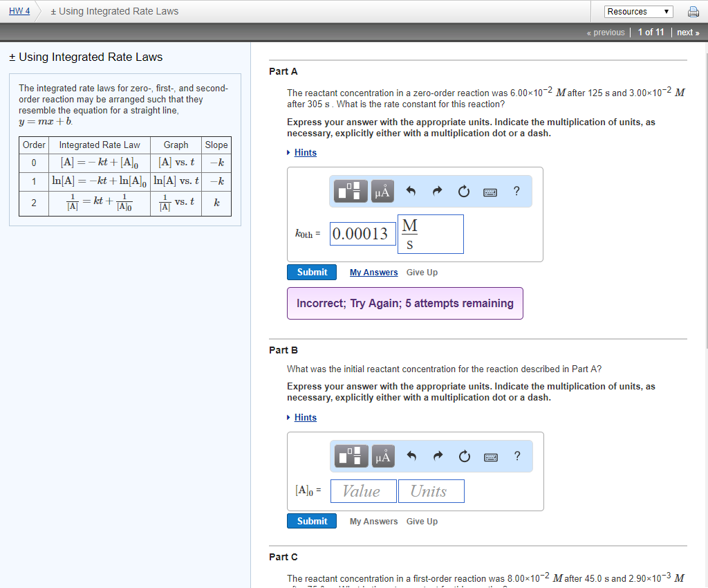Open My Answers link under Part A
Viewport: 708px width, 588px height.
[373, 272]
